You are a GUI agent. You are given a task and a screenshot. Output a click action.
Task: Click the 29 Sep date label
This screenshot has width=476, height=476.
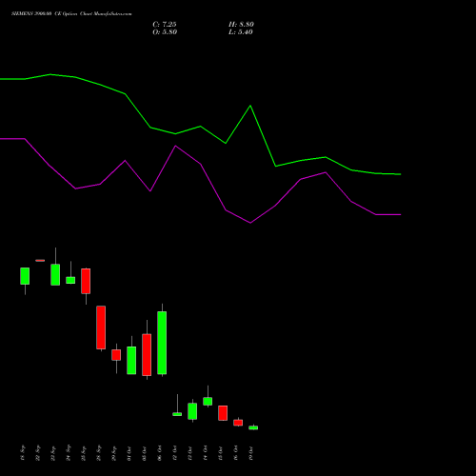114,453
